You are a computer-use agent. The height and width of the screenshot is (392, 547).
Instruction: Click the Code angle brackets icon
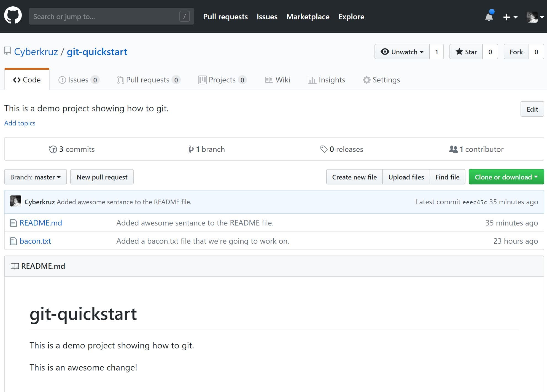click(x=17, y=80)
